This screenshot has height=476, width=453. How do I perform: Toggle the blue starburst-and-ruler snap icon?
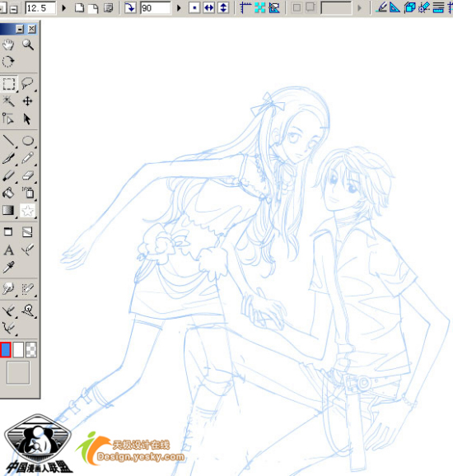(x=424, y=7)
